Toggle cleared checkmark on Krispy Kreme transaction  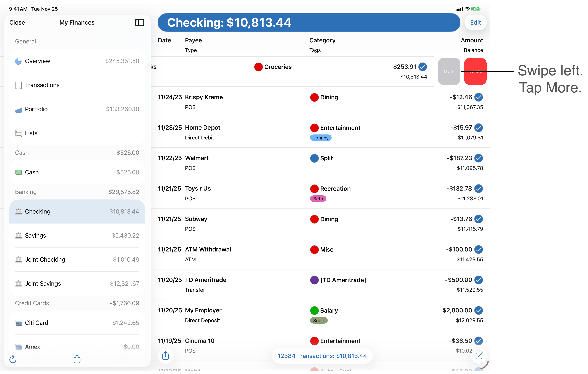tap(479, 97)
